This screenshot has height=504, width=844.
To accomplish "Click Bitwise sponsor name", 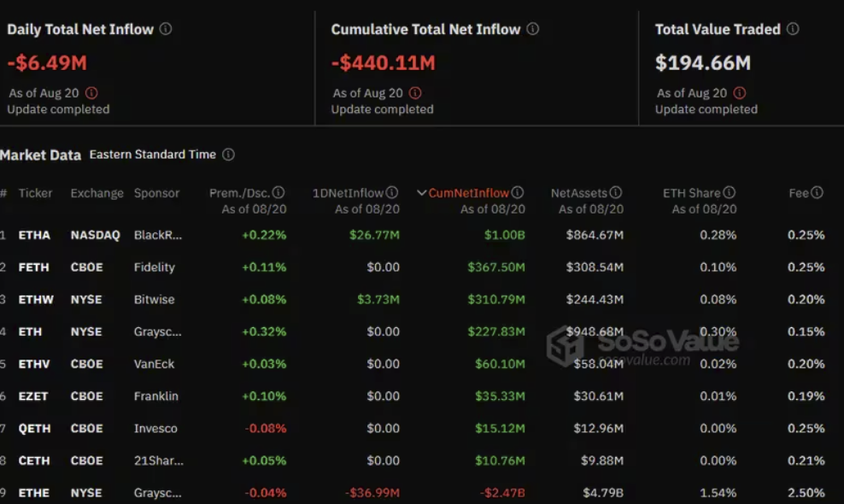I will pos(154,300).
